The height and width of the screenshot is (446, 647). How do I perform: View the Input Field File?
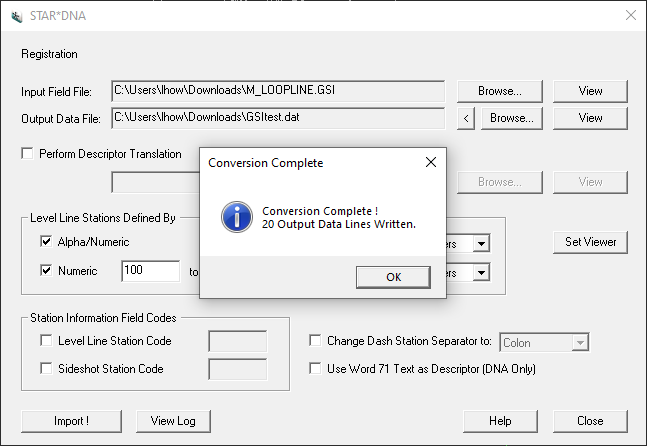coord(590,91)
